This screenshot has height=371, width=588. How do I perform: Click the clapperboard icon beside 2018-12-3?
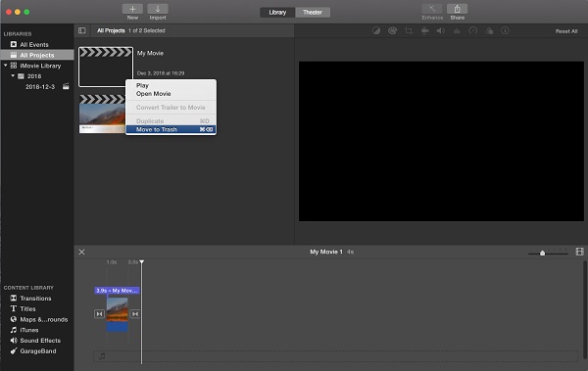point(66,86)
